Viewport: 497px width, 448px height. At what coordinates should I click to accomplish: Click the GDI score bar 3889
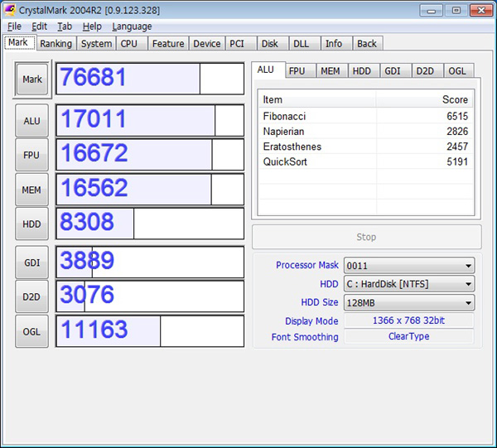[x=150, y=263]
